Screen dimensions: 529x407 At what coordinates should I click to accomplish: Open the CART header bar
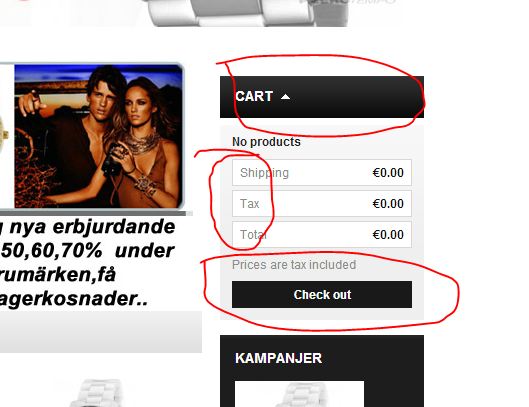[322, 97]
